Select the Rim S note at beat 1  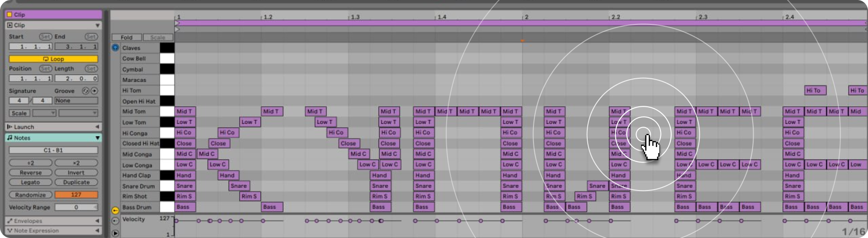pos(185,196)
